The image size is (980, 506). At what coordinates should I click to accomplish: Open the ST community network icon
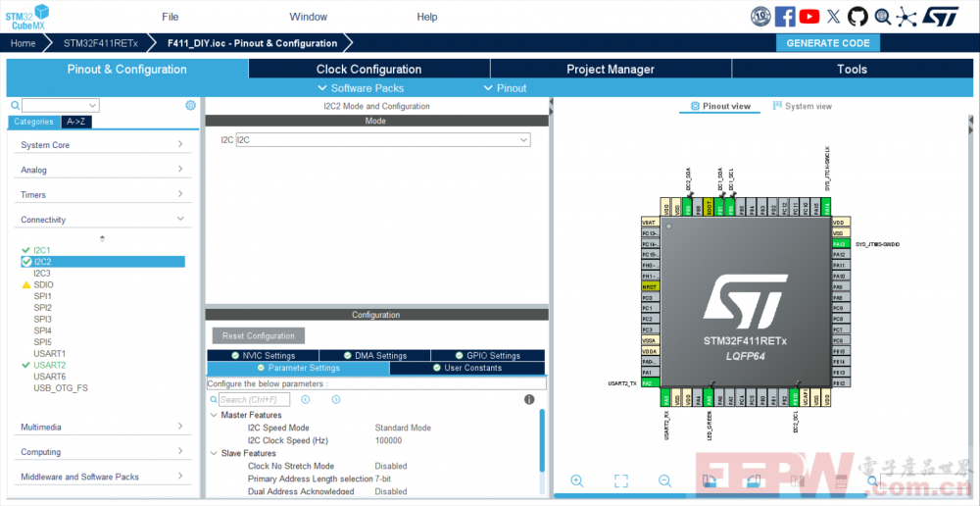(906, 17)
